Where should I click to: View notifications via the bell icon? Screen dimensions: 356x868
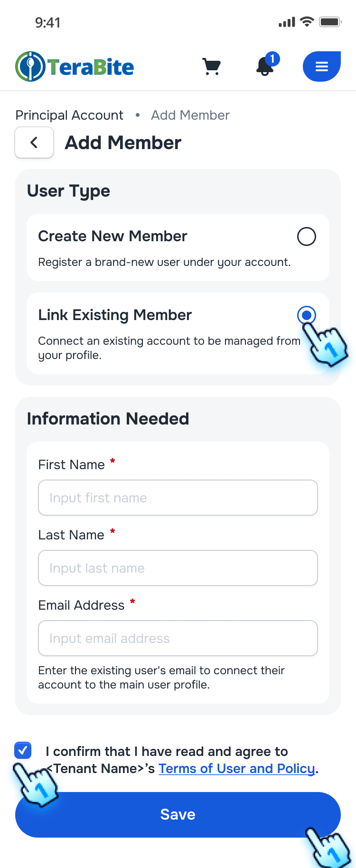264,68
